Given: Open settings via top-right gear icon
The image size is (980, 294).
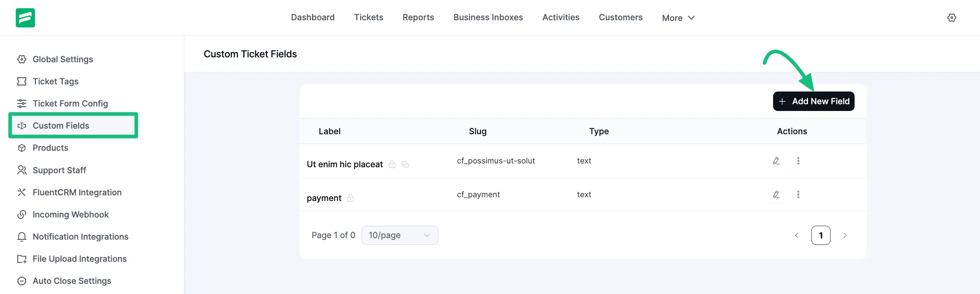Looking at the screenshot, I should coord(951,18).
